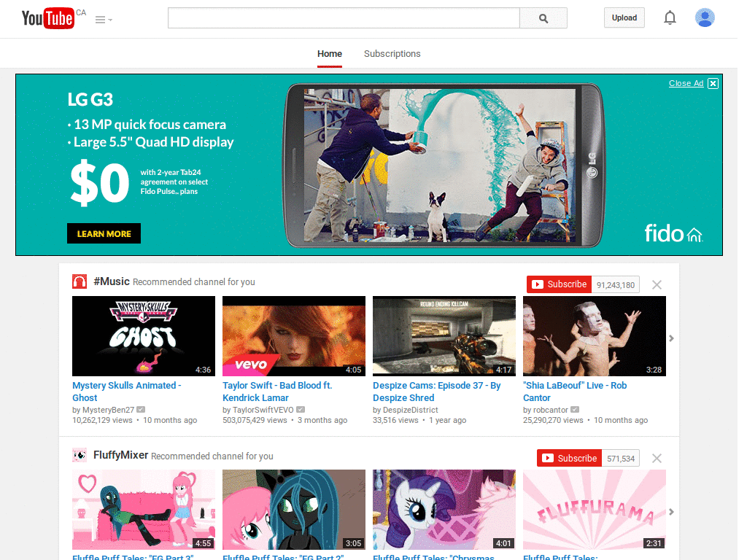Click the Close Ad link
The image size is (747, 560).
point(686,83)
